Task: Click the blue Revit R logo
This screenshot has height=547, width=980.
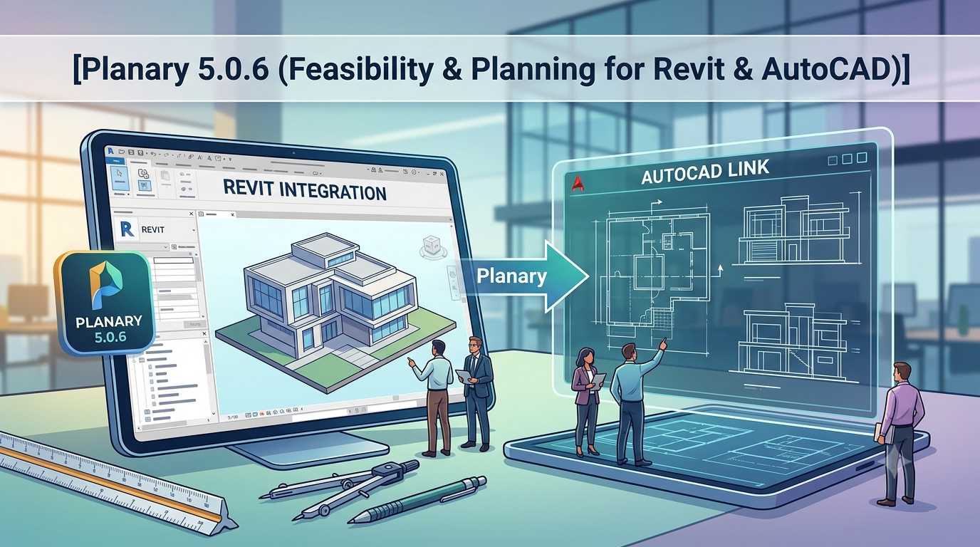Action: [x=127, y=229]
